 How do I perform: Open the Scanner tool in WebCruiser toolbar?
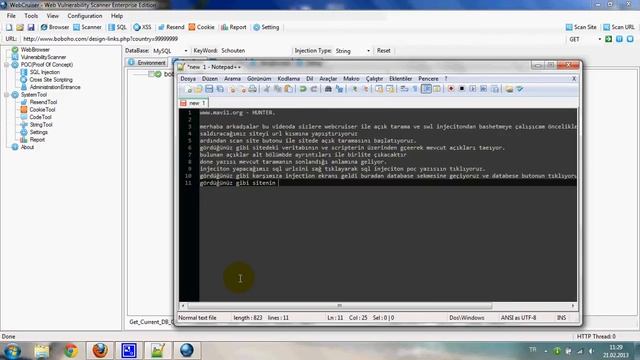click(x=87, y=27)
